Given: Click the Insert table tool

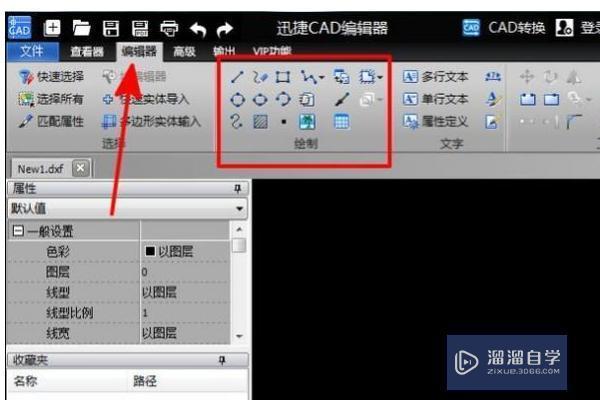Looking at the screenshot, I should pos(341,121).
